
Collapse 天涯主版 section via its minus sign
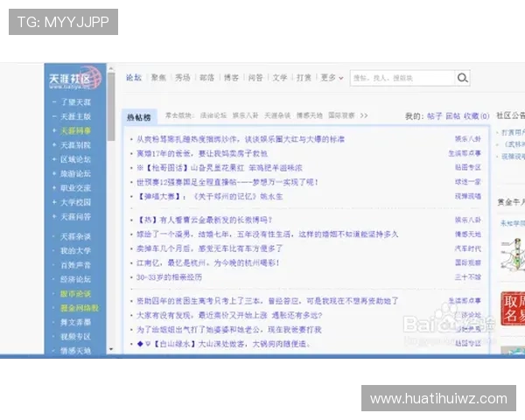(x=54, y=116)
